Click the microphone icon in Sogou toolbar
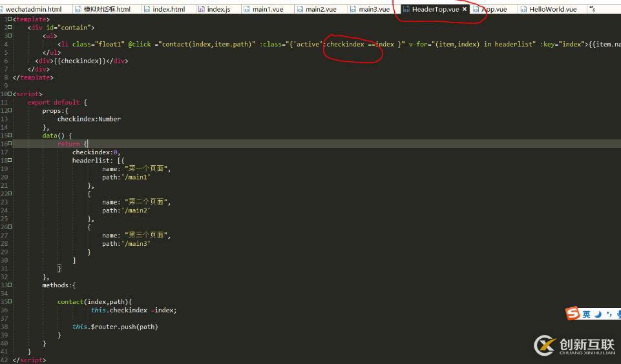Screen dimensions: 621x364 618,314
